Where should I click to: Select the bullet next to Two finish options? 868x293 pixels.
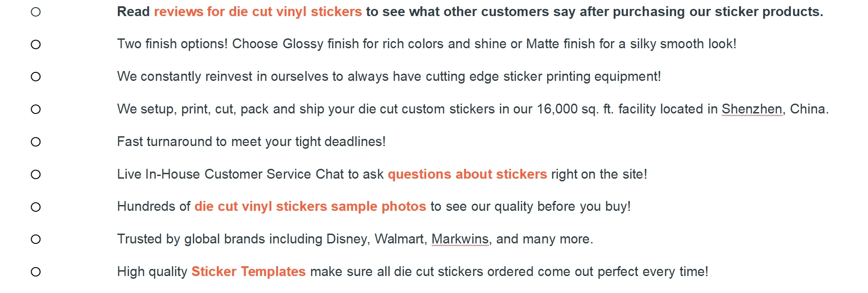[36, 45]
